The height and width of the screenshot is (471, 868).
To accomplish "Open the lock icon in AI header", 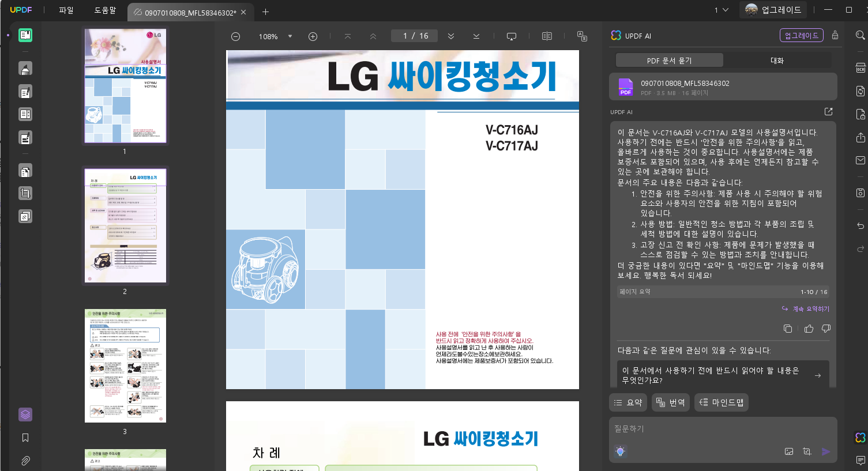I will click(x=835, y=35).
